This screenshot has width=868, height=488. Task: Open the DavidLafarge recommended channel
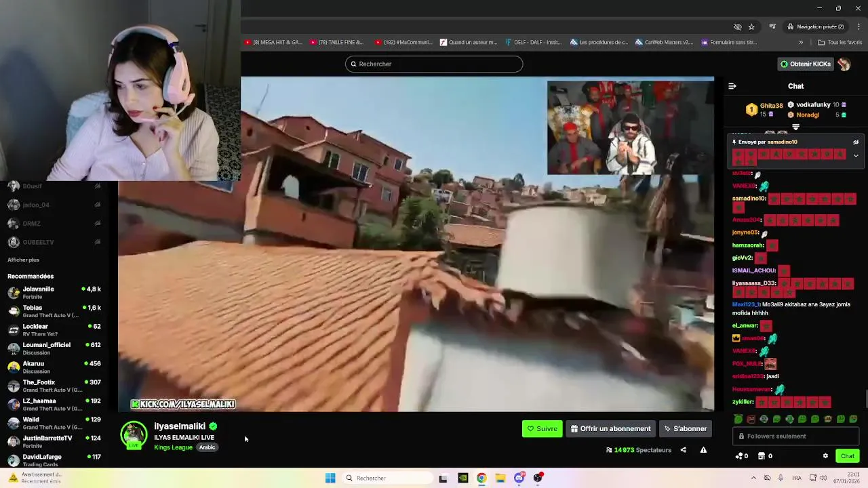pos(54,460)
